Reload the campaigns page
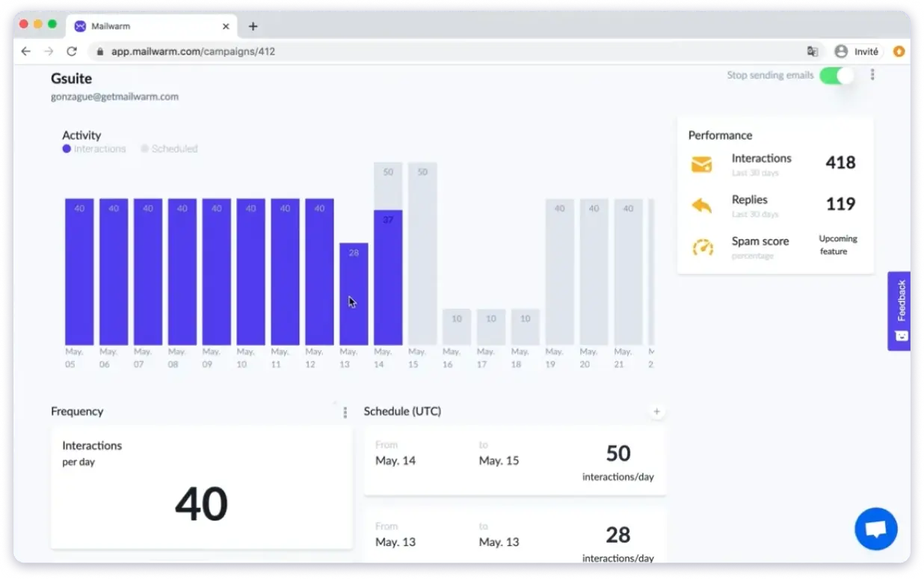The height and width of the screenshot is (579, 924). coord(72,52)
